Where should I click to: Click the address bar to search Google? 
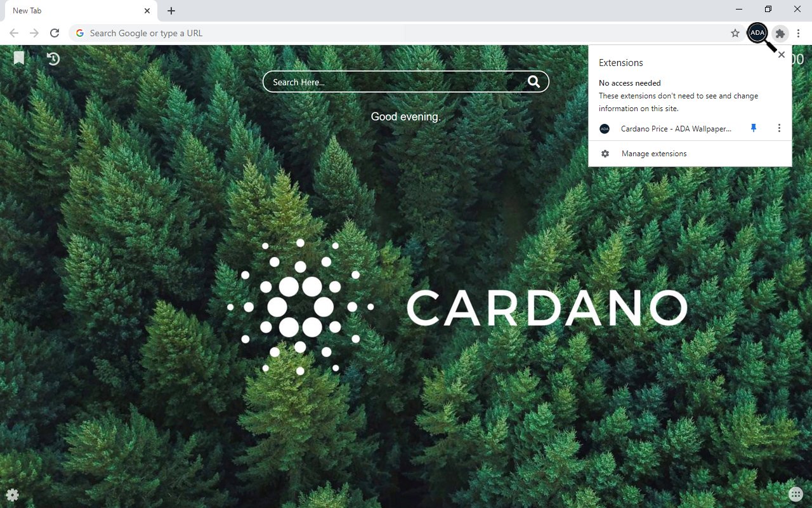click(405, 33)
